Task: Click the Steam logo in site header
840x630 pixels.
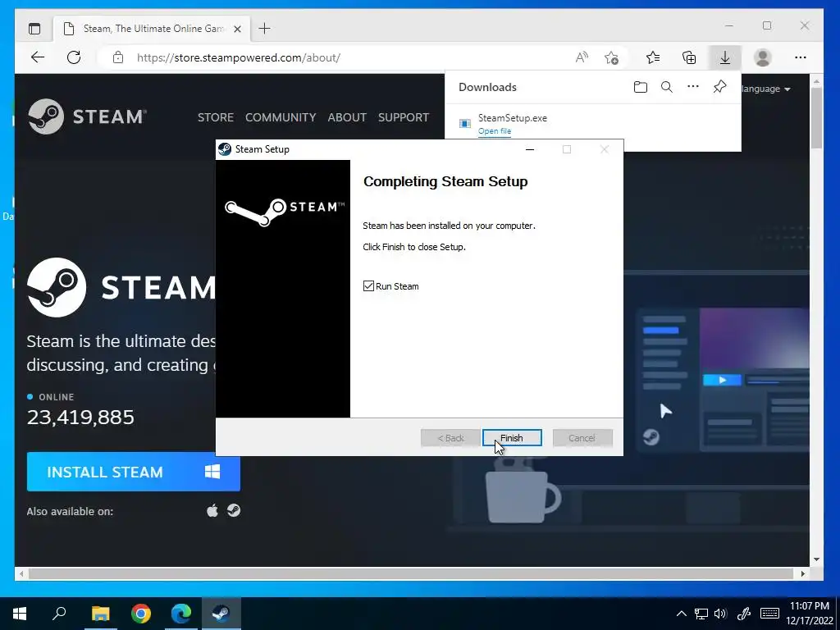Action: [87, 116]
